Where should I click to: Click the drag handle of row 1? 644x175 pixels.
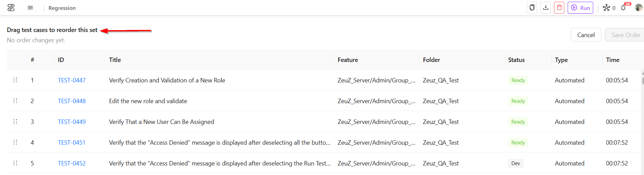coord(15,80)
